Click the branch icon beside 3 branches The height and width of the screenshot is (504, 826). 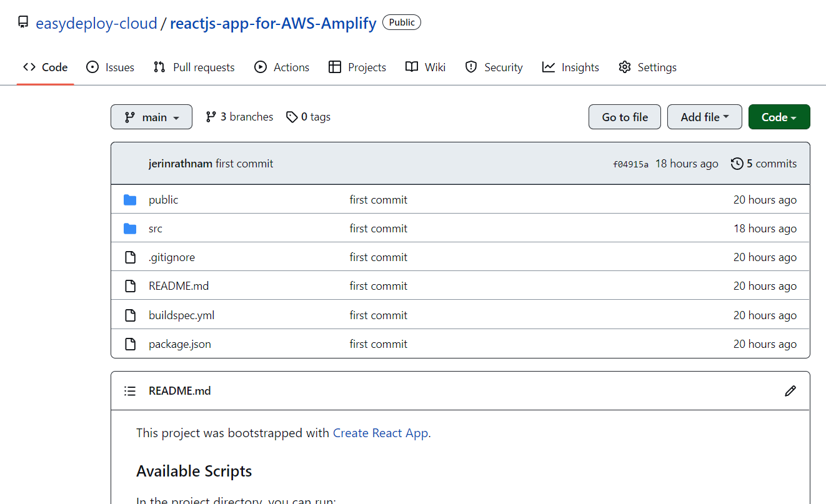[211, 117]
